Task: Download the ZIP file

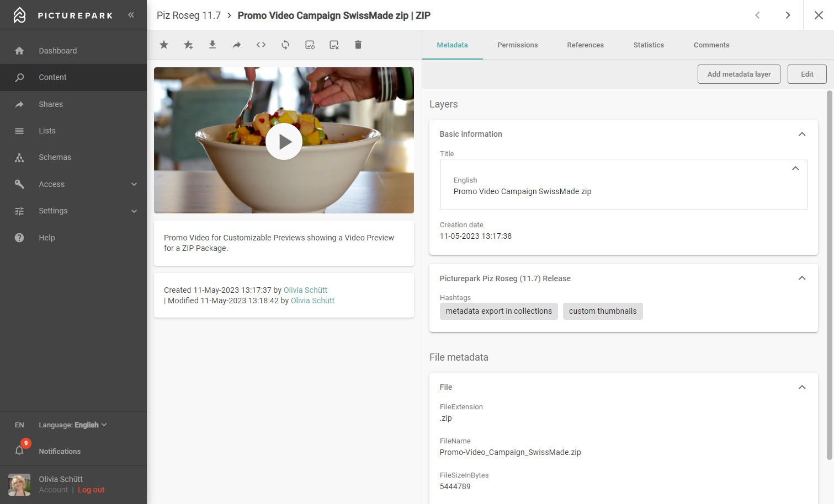Action: tap(213, 45)
